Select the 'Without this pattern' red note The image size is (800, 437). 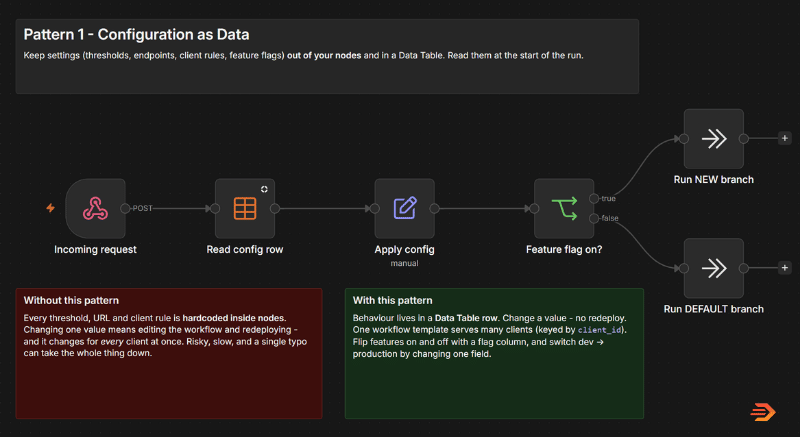coord(169,353)
